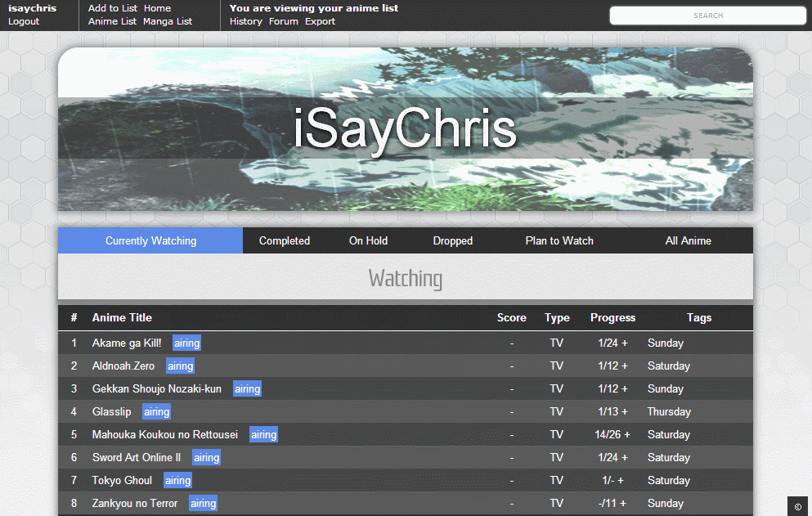Increment episode progress for Glasslip
812x516 pixels.
click(625, 412)
